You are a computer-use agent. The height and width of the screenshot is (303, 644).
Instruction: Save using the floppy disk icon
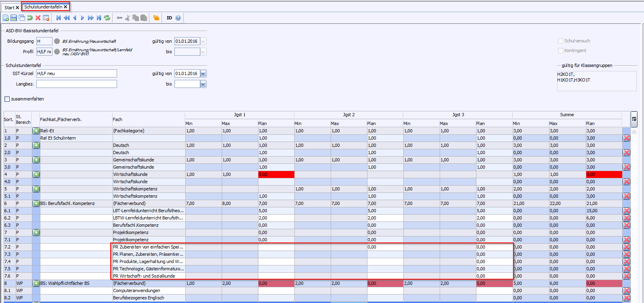(14, 18)
